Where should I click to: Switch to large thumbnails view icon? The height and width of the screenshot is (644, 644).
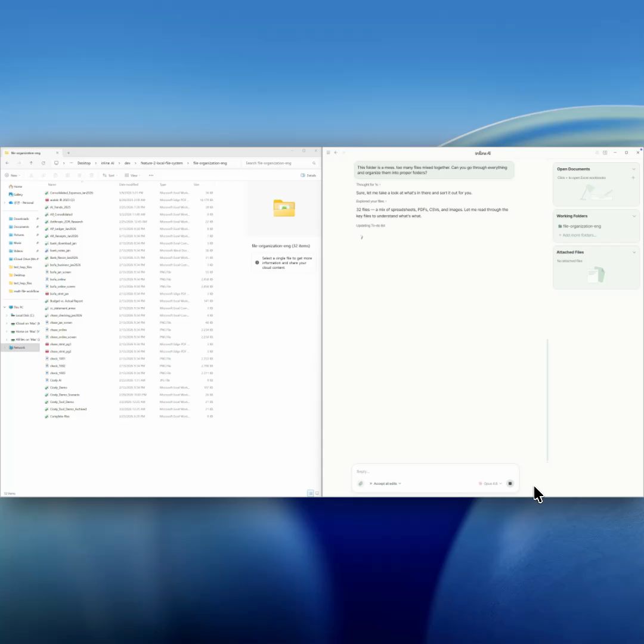(317, 493)
